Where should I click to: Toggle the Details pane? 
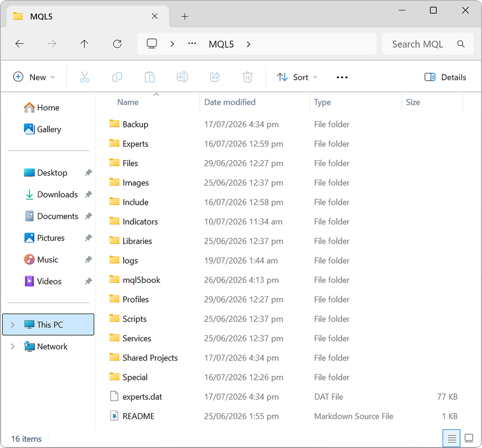point(445,77)
